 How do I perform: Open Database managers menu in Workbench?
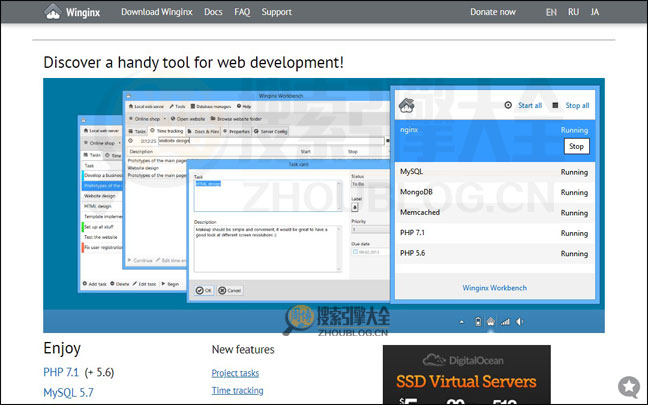(x=211, y=107)
